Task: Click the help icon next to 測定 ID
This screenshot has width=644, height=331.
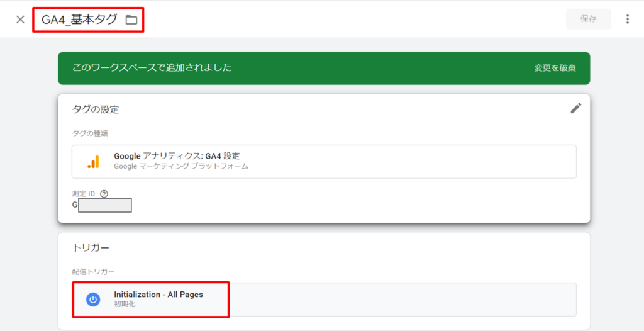Action: 104,194
